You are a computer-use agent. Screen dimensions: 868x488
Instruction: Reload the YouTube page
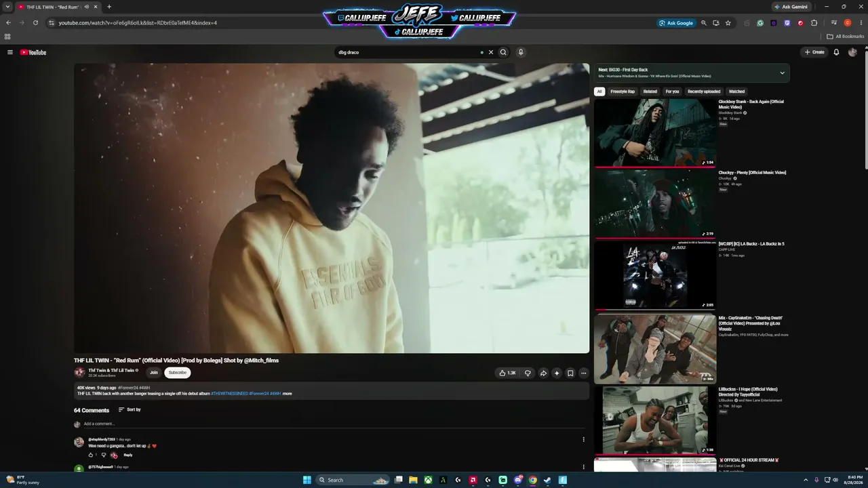pos(35,22)
